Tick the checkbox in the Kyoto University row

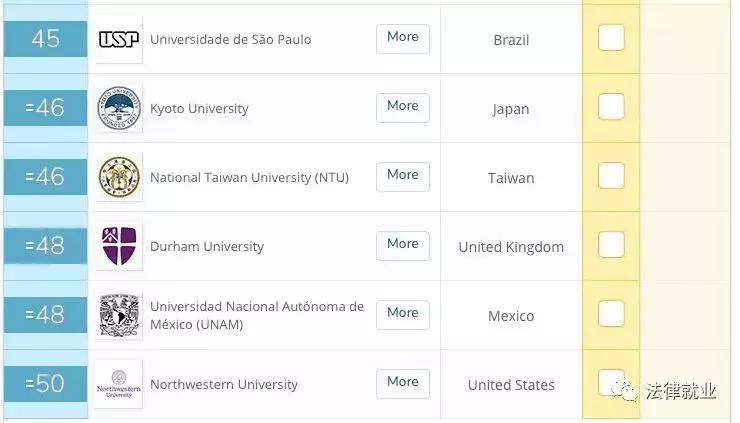click(x=611, y=107)
